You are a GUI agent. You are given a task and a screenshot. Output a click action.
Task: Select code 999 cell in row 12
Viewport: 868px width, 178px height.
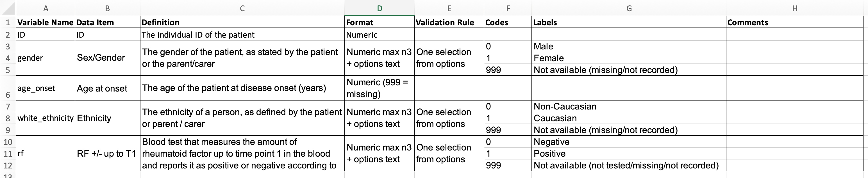point(508,165)
